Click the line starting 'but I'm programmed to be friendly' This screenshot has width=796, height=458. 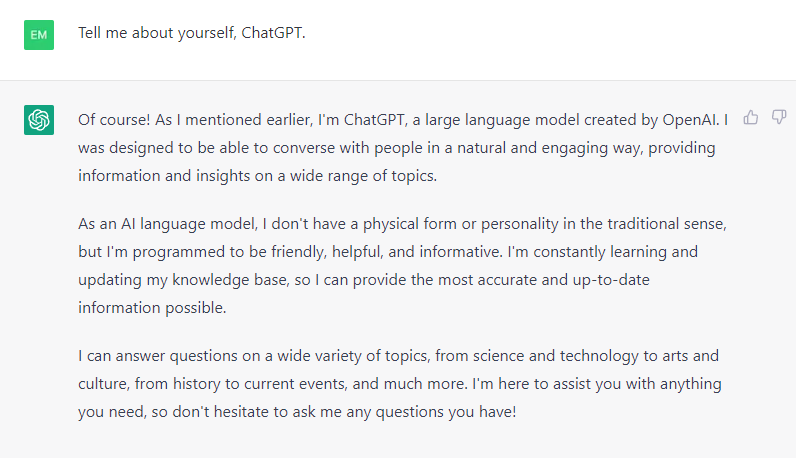pyautogui.click(x=388, y=252)
